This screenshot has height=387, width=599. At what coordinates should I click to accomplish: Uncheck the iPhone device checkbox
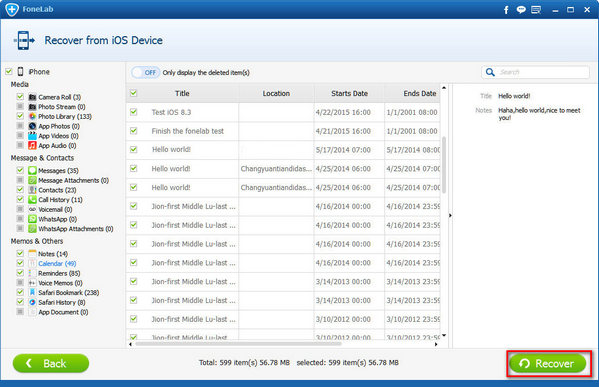click(9, 71)
